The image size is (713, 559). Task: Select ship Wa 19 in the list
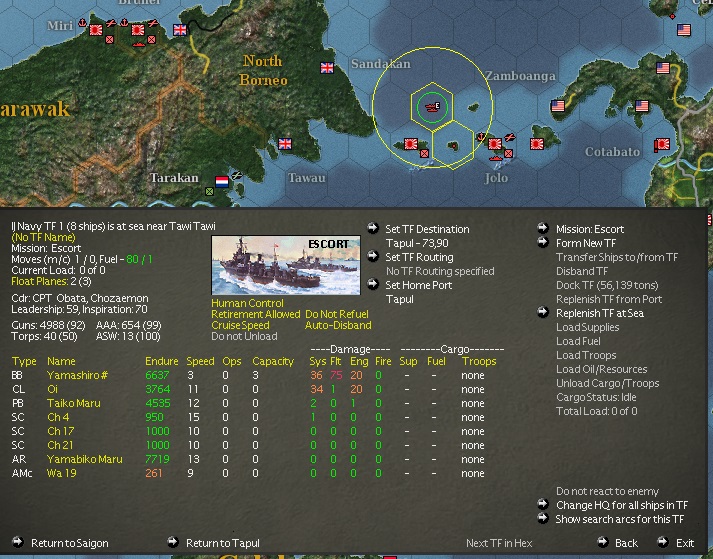click(x=61, y=474)
